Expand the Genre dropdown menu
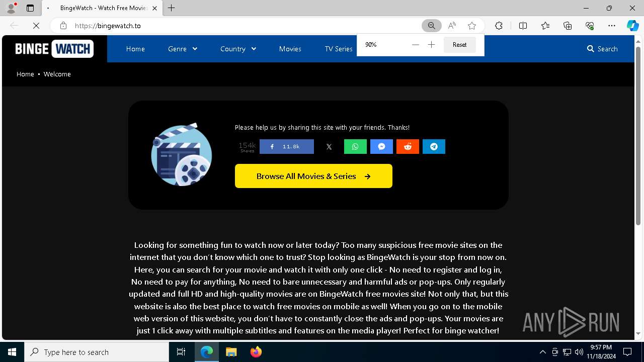This screenshot has height=362, width=644. 183,49
